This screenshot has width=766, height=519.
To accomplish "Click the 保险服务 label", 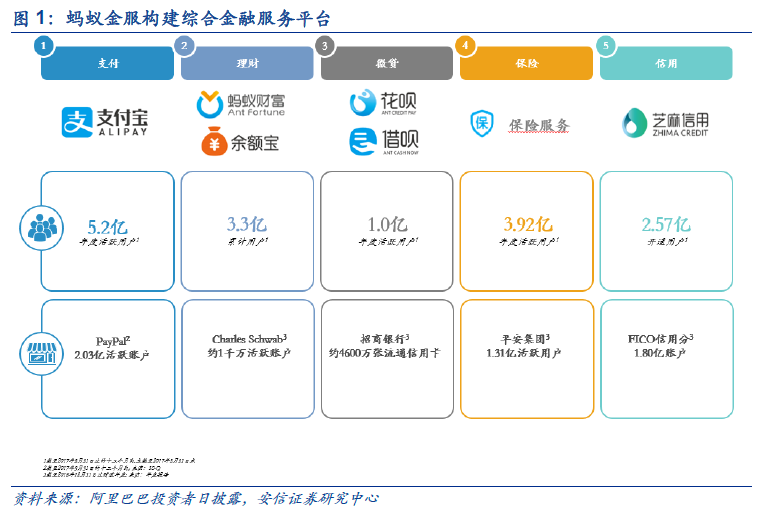I will click(539, 125).
